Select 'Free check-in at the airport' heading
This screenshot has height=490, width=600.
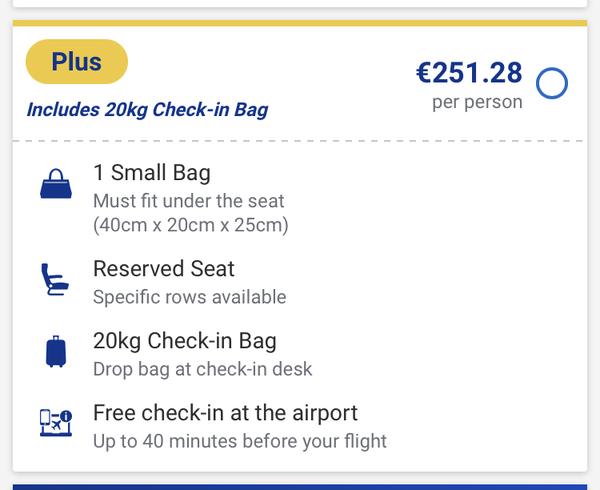(225, 412)
